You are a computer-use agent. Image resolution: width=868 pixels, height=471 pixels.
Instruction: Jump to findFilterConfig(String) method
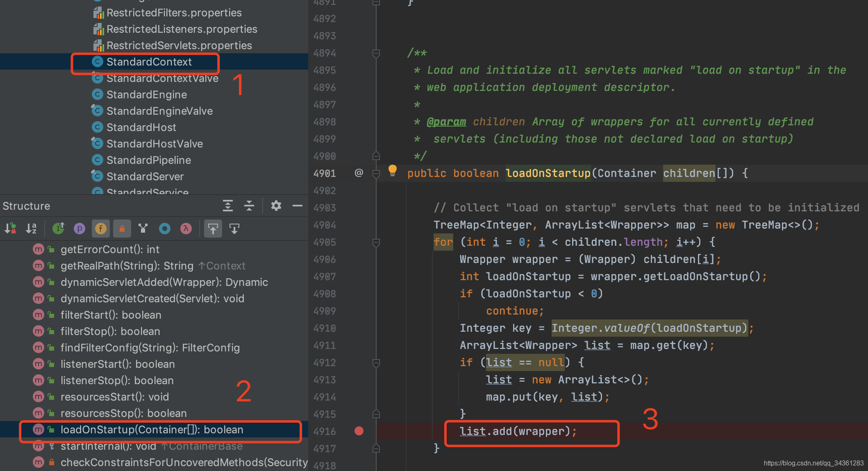150,348
